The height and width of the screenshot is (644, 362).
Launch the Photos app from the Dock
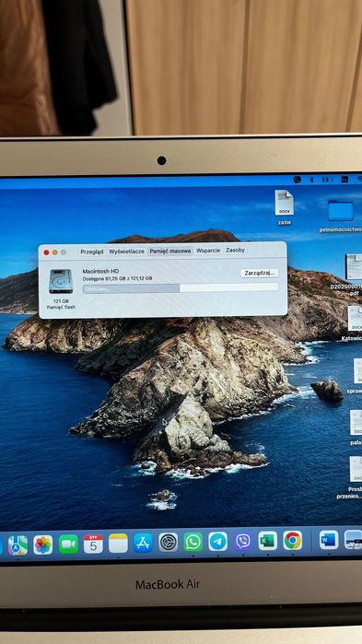point(43,544)
